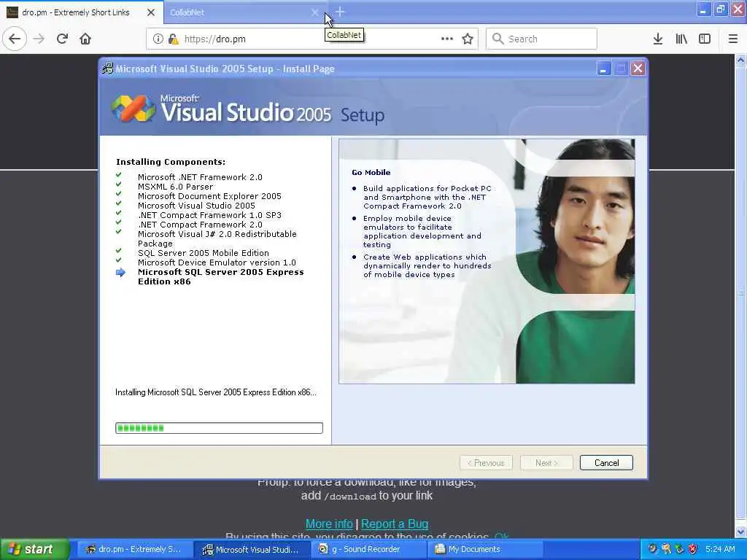This screenshot has width=747, height=560.
Task: Restore the Firefox window size
Action: pos(721,9)
